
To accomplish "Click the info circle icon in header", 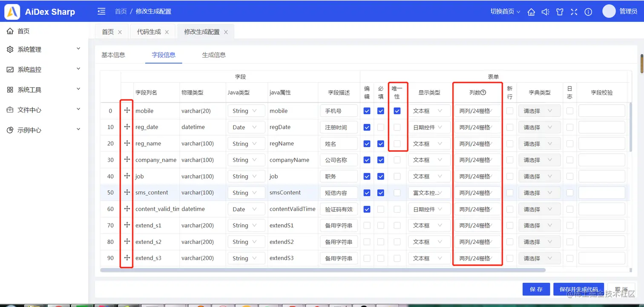I will [588, 12].
